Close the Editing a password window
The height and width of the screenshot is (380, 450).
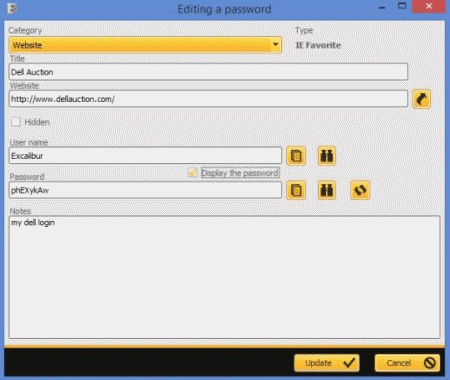click(x=429, y=6)
